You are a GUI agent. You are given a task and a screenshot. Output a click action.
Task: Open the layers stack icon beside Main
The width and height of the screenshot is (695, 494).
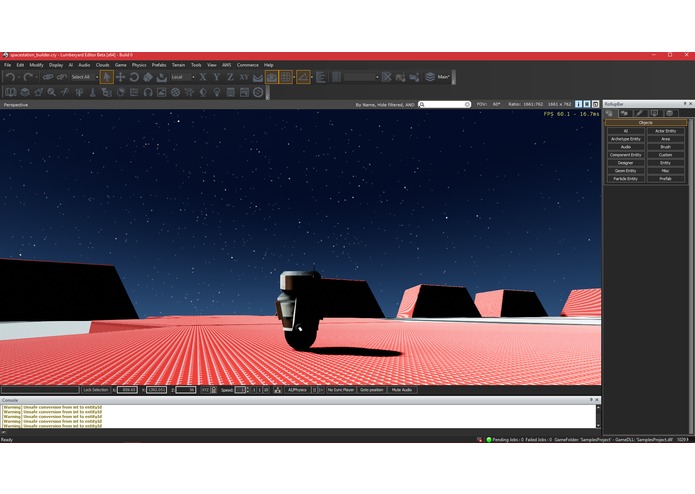pos(430,77)
